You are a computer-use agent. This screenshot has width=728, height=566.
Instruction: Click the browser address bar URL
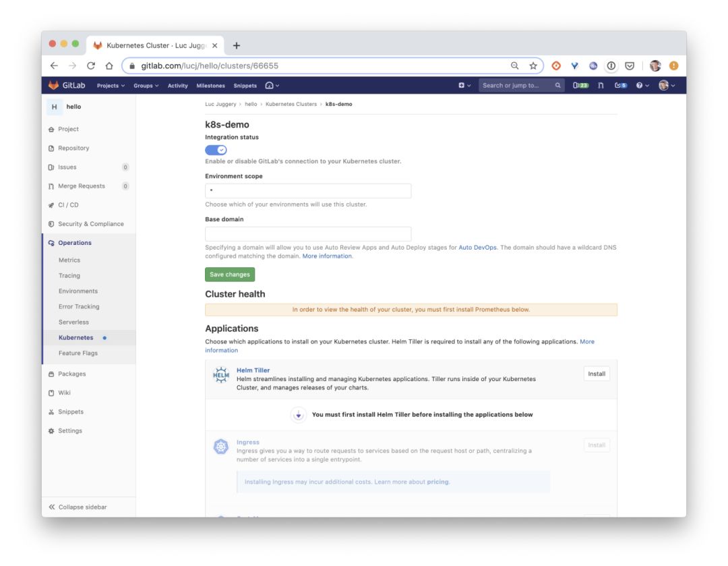pos(210,65)
